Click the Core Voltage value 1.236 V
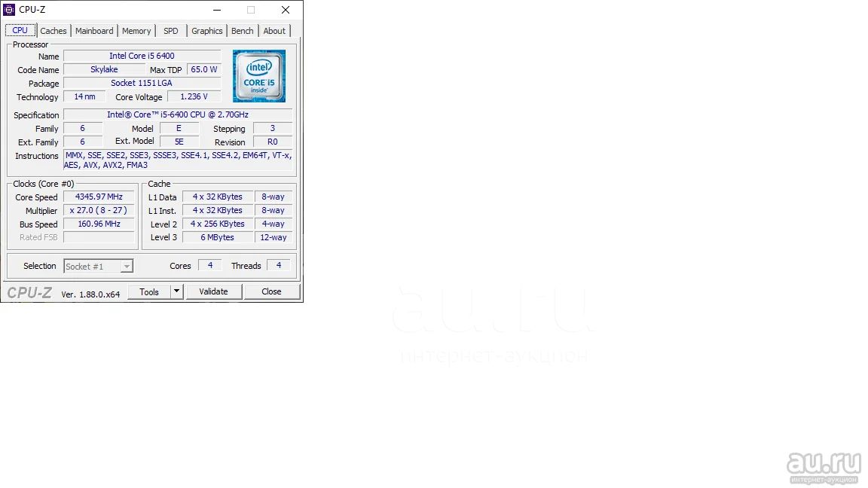The width and height of the screenshot is (868, 488). tap(194, 96)
